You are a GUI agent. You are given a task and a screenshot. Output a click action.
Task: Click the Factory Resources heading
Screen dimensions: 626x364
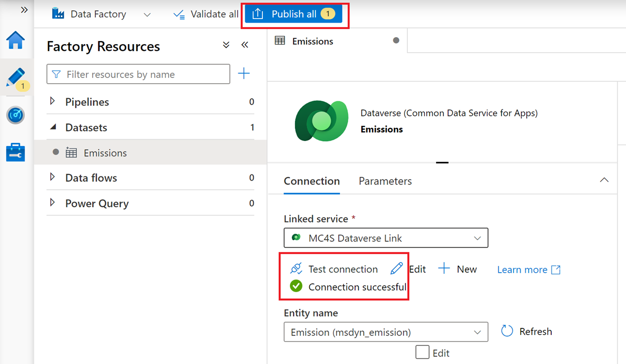point(103,46)
